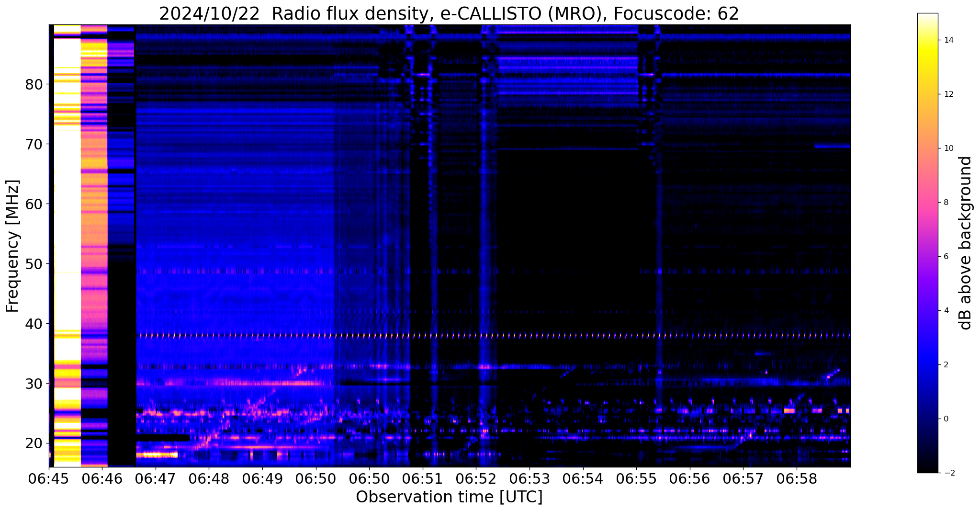Click the 40 MHz frequency tick label
This screenshot has width=980, height=511.
tap(33, 324)
